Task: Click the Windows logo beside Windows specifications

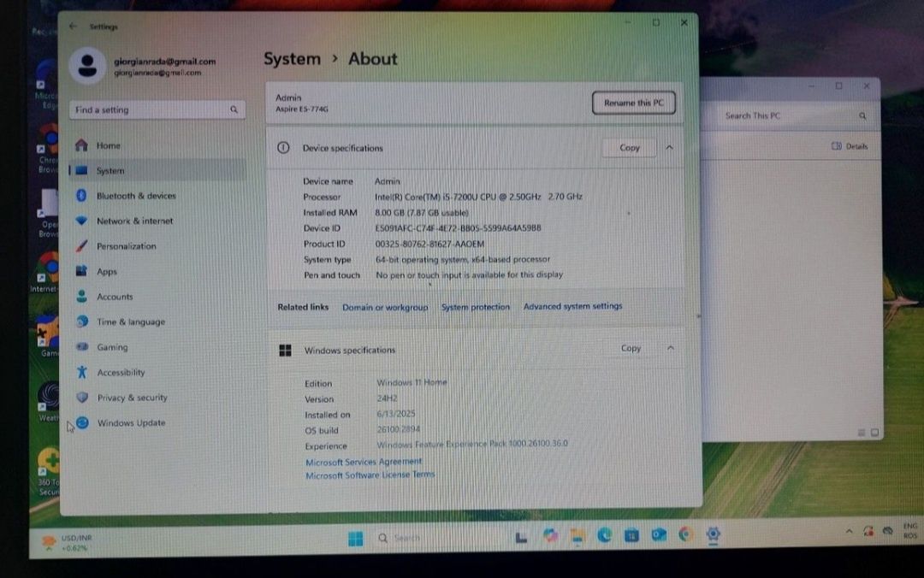Action: click(x=285, y=350)
